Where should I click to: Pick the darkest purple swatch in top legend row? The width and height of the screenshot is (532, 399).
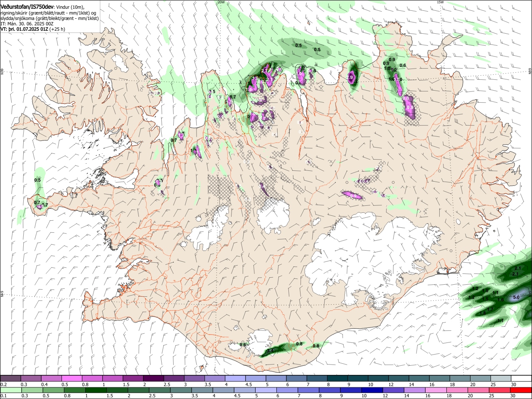tap(153, 379)
